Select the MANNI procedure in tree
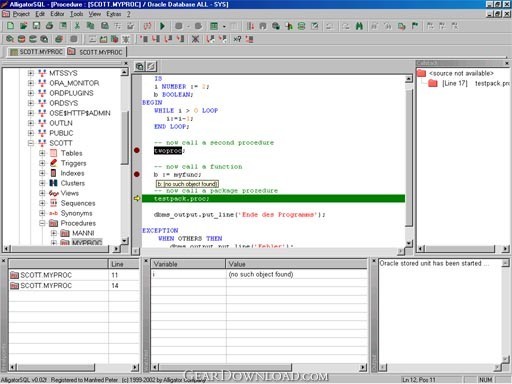This screenshot has width=512, height=384. click(x=83, y=233)
